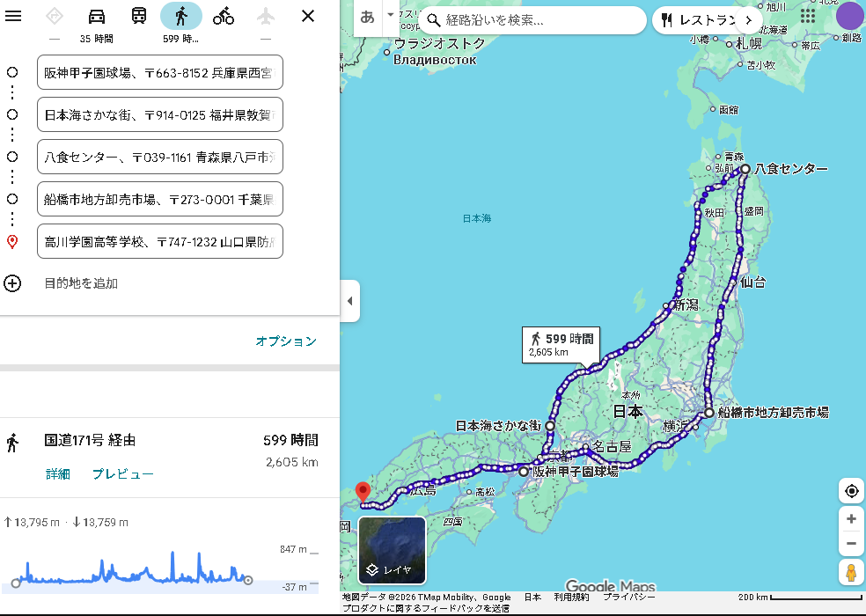Center map on your location
Viewport: 866px width, 616px height.
tap(851, 491)
